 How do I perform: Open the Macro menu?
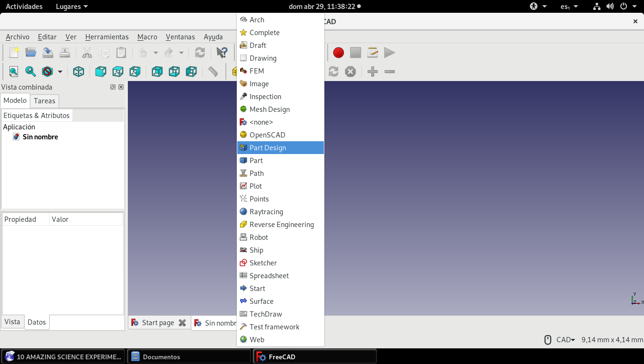[147, 36]
